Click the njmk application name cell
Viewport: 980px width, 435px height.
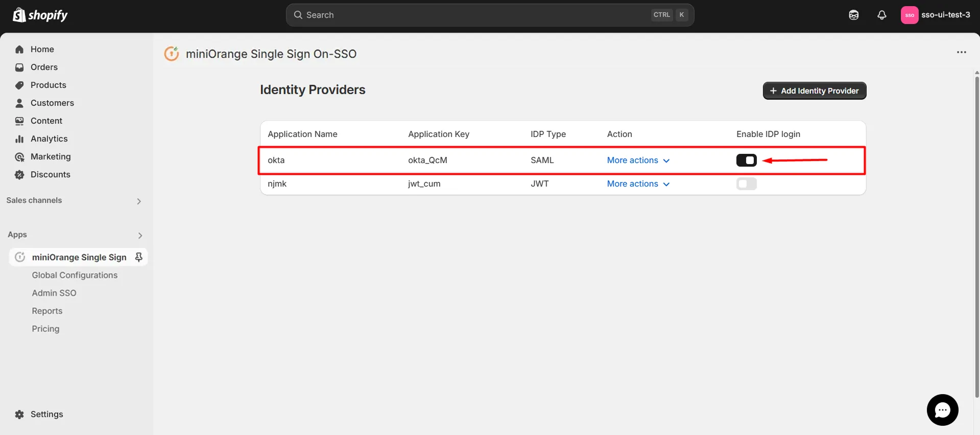(277, 184)
